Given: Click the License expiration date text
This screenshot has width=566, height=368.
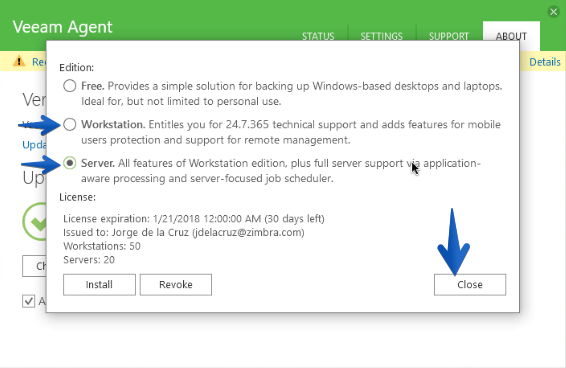Looking at the screenshot, I should 194,219.
